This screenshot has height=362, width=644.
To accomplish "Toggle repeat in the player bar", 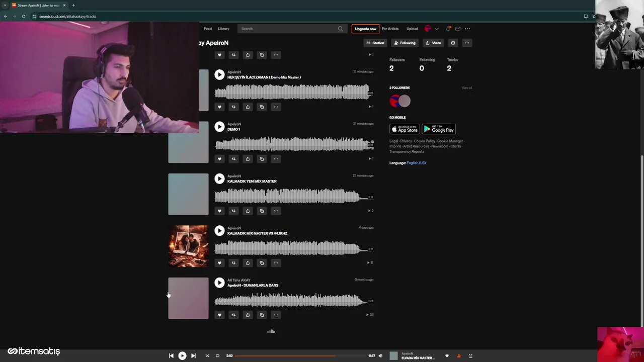I will (x=217, y=356).
